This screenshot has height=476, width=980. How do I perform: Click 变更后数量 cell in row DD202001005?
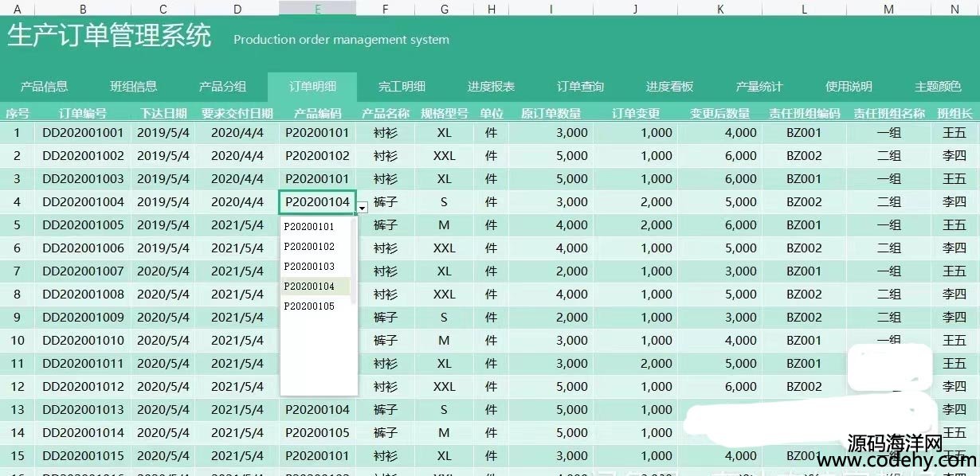point(720,225)
